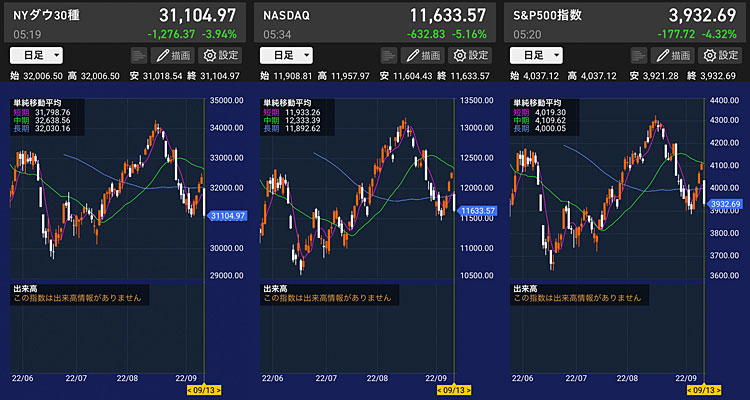Click the 09/13 date marker on the Dow chart
The width and height of the screenshot is (750, 400).
204,390
